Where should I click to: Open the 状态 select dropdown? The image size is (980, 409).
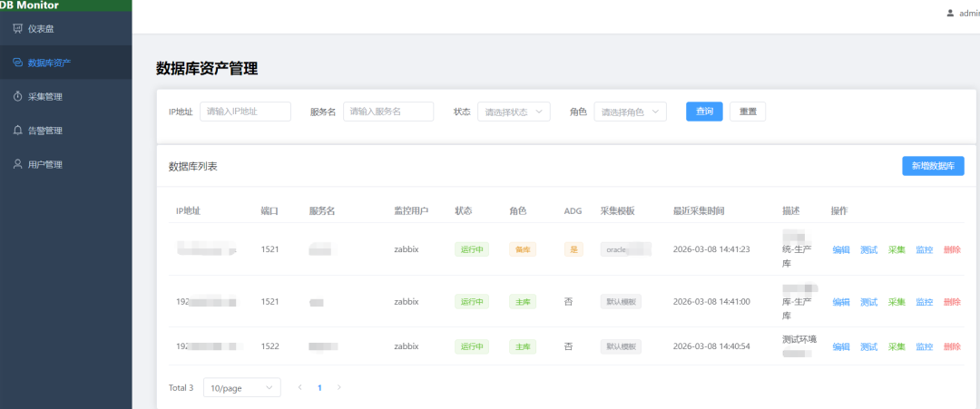pos(514,112)
